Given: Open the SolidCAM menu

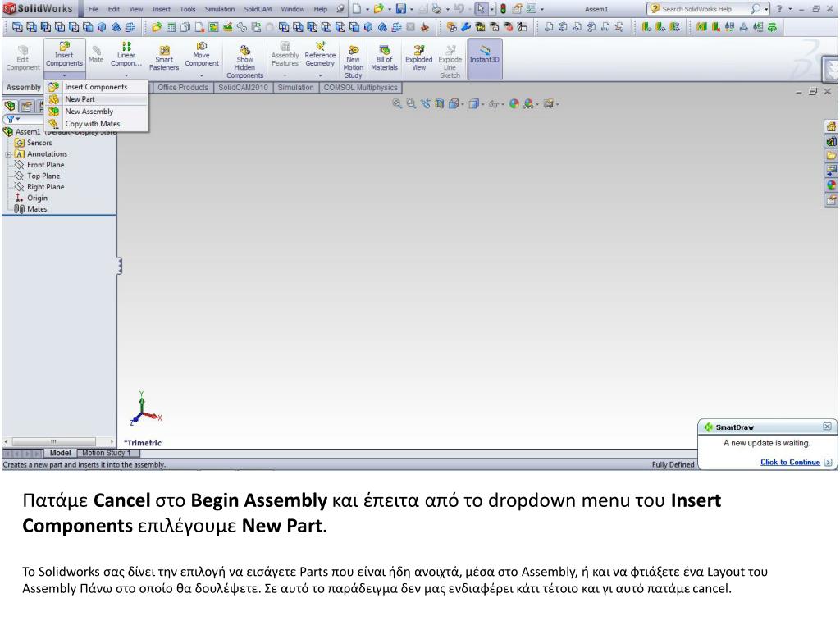Looking at the screenshot, I should click(x=258, y=9).
